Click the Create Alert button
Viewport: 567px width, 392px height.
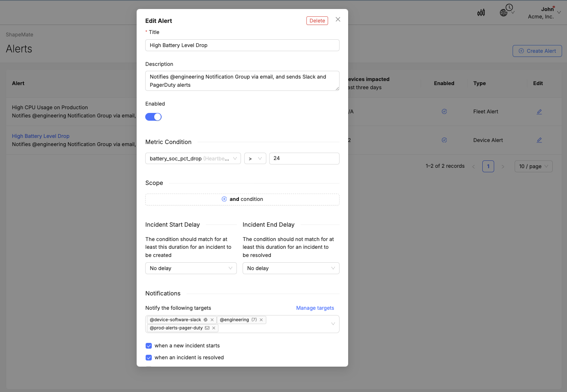coord(537,51)
